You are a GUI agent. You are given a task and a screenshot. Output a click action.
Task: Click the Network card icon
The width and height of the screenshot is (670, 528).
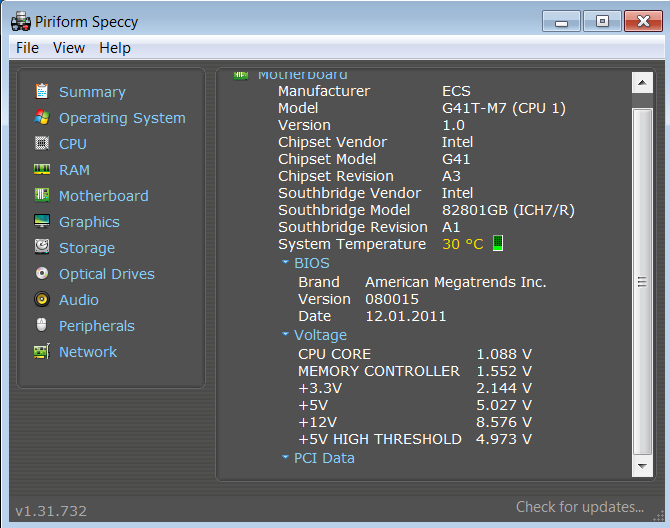point(42,352)
